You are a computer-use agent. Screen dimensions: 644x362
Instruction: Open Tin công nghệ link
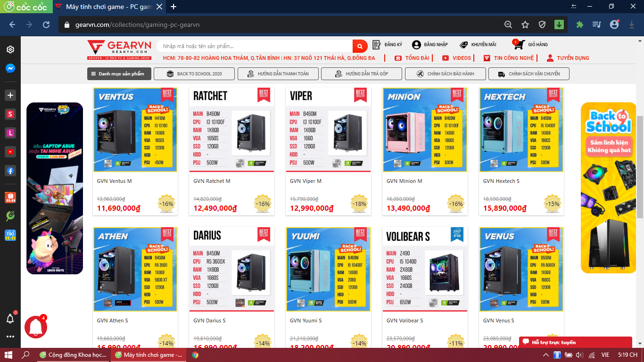pos(509,58)
